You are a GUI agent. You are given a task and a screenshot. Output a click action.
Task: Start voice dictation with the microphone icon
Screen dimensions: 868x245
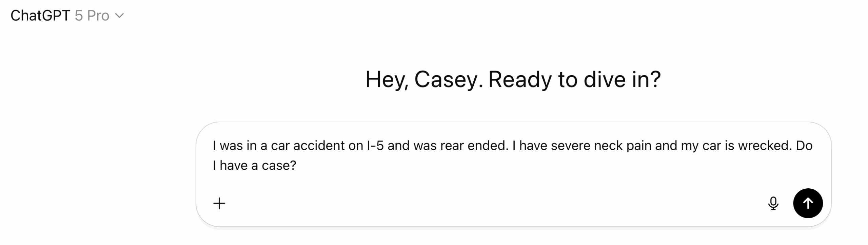(773, 203)
